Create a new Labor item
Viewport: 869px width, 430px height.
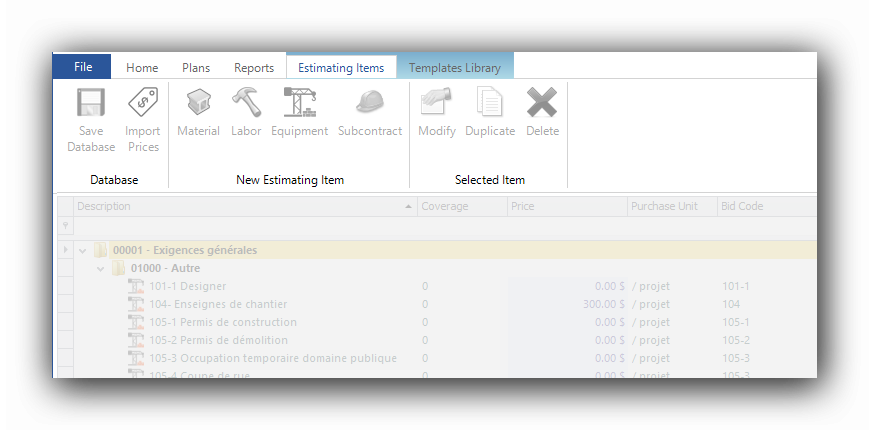(x=246, y=103)
